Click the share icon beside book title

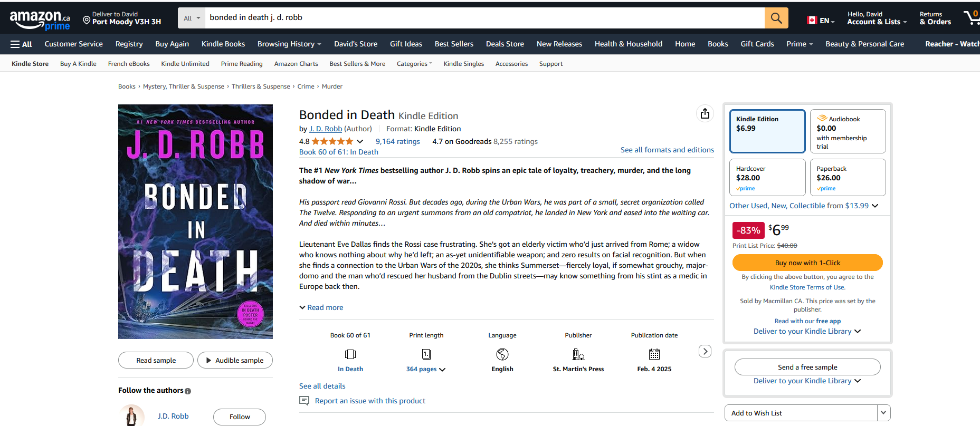[x=705, y=113]
